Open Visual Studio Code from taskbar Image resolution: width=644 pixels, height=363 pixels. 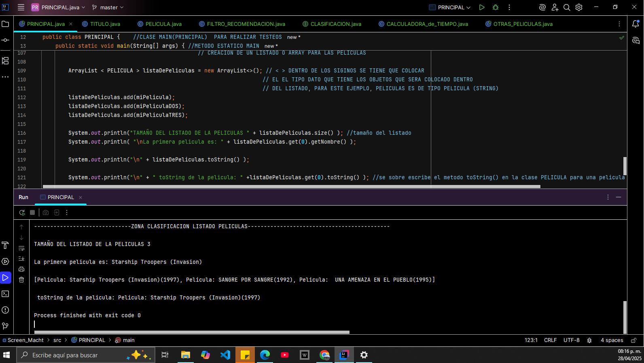pos(225,355)
